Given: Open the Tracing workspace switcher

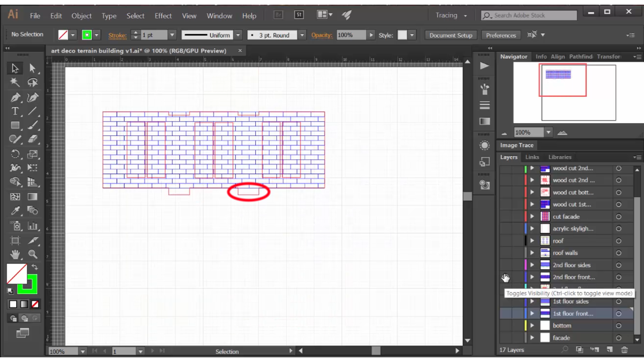Looking at the screenshot, I should pyautogui.click(x=451, y=15).
